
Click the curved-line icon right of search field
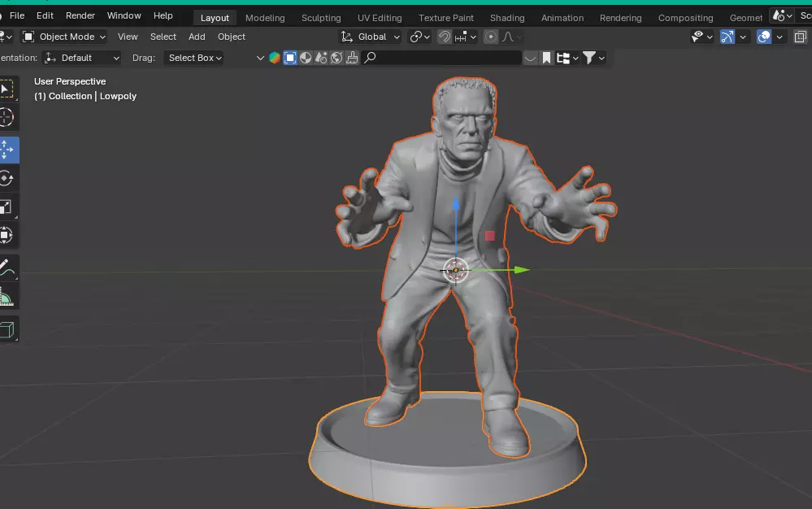(x=530, y=58)
